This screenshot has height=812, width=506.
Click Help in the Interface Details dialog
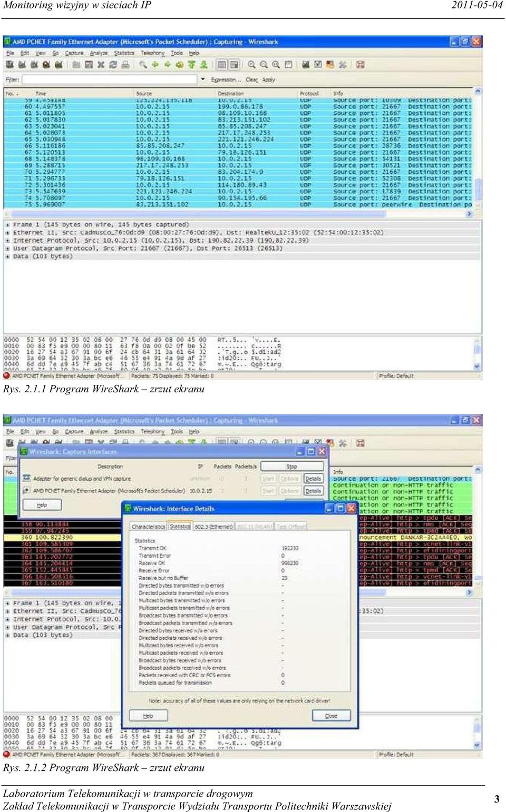tap(149, 716)
